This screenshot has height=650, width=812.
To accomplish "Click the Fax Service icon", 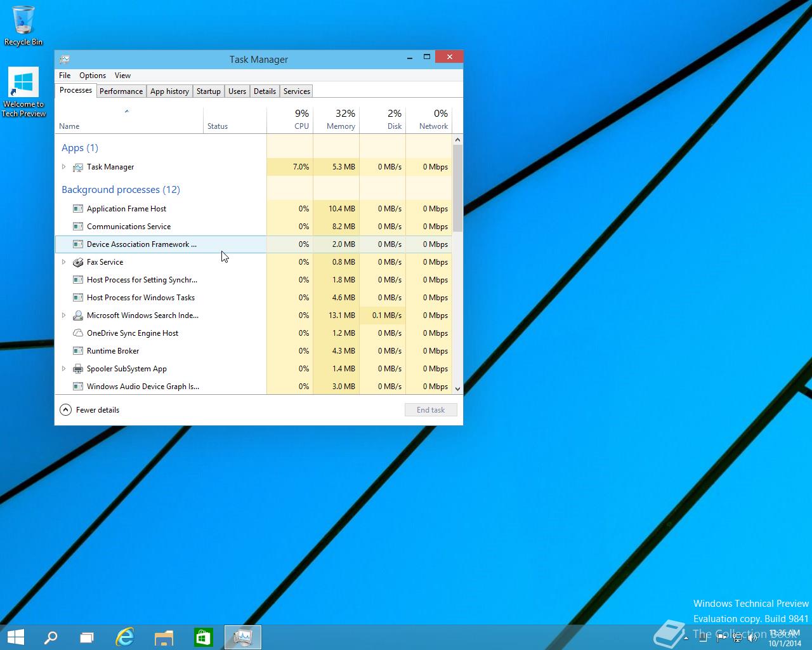I will [78, 262].
